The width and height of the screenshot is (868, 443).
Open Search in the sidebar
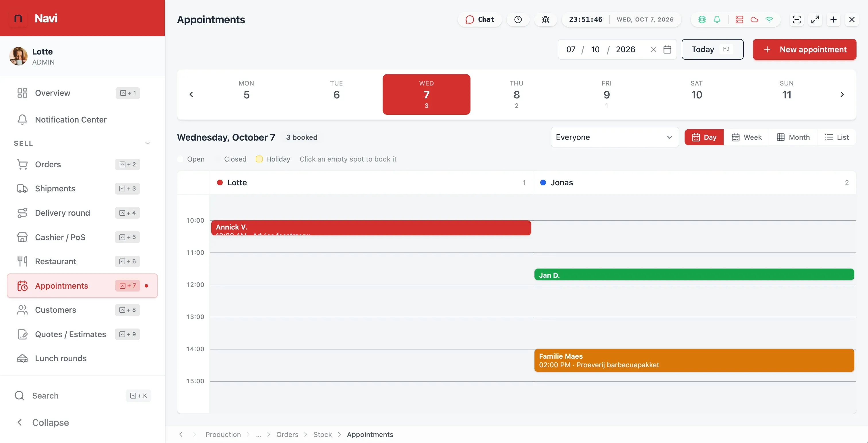tap(82, 395)
